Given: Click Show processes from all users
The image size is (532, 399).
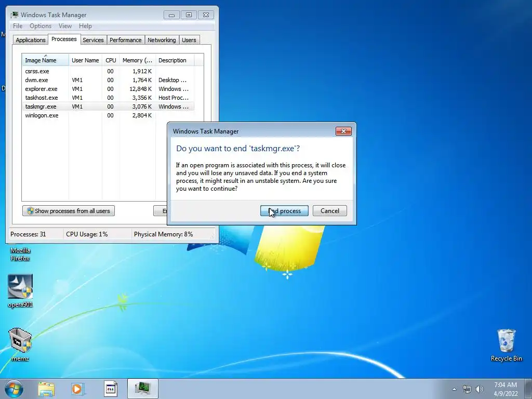Looking at the screenshot, I should coord(69,211).
